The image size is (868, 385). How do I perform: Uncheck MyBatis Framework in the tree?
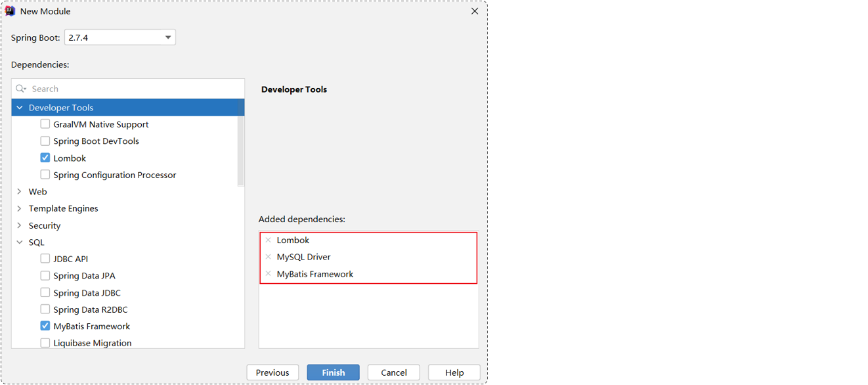(45, 326)
